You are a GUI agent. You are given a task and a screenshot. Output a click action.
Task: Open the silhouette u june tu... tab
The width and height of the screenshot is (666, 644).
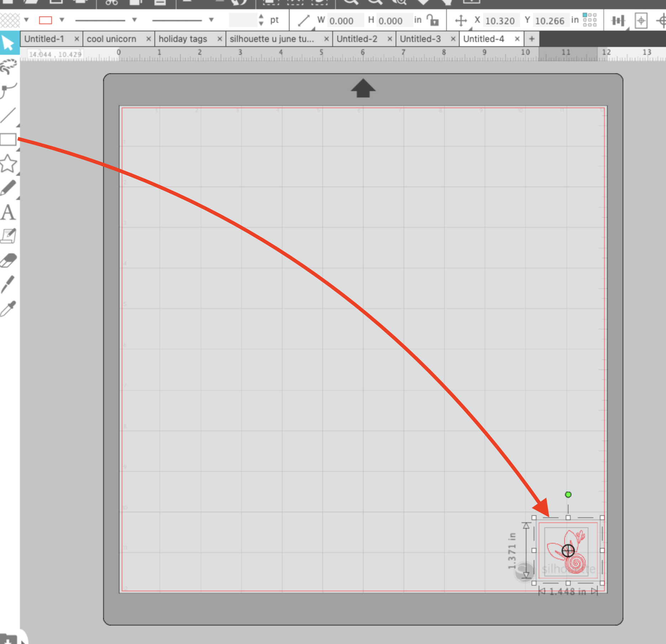pyautogui.click(x=272, y=39)
